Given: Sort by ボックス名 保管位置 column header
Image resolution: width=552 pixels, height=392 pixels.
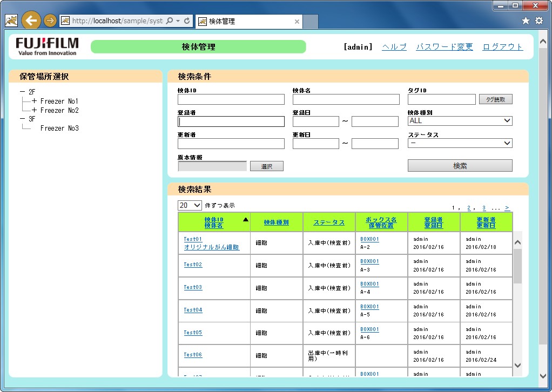Looking at the screenshot, I should (x=381, y=222).
